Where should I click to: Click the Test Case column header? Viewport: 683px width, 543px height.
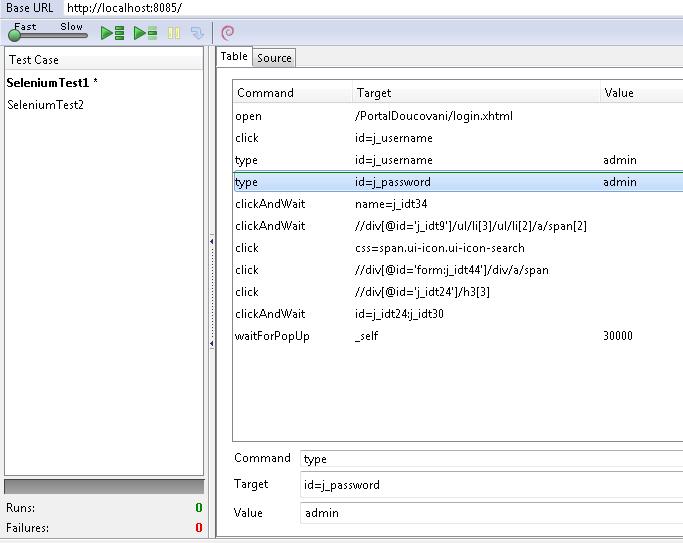tap(104, 60)
